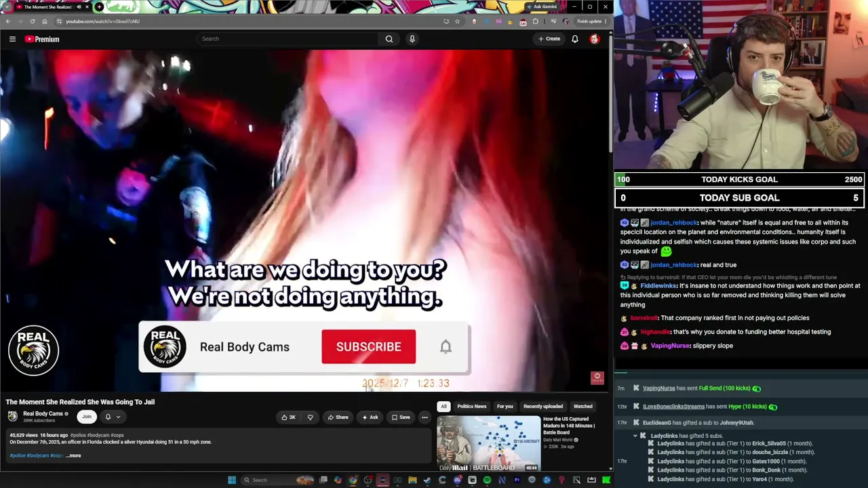Select the Watched chip

pos(583,406)
